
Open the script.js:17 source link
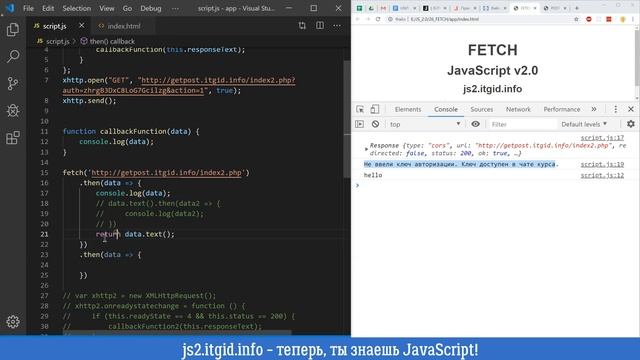(602, 138)
